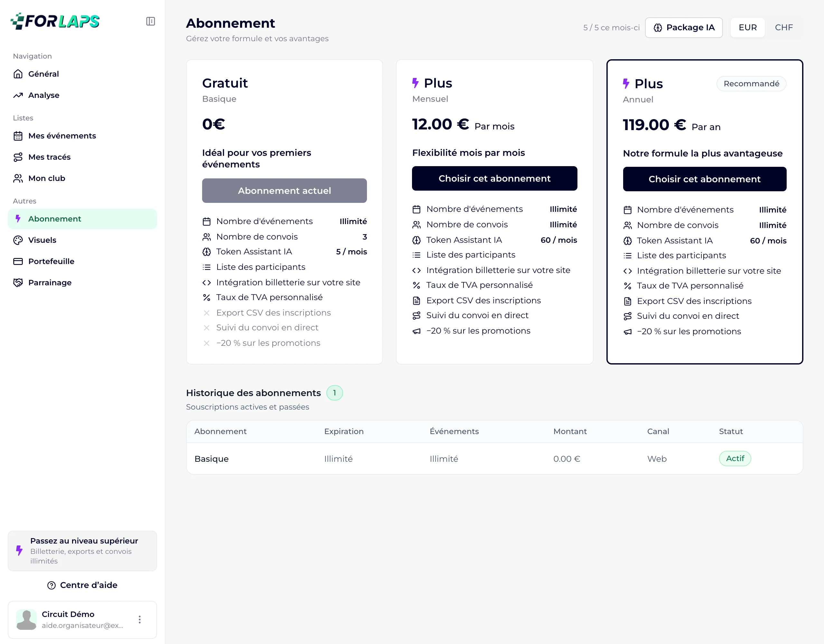Click the lightning icon of the Plus Mensuel card

tap(416, 83)
